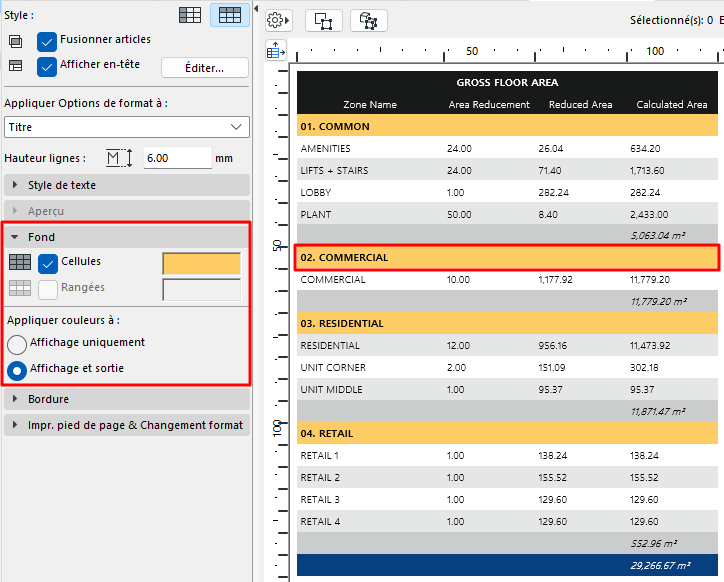The width and height of the screenshot is (724, 582).
Task: Toggle the Afficher en-tête checkbox
Action: pyautogui.click(x=46, y=66)
